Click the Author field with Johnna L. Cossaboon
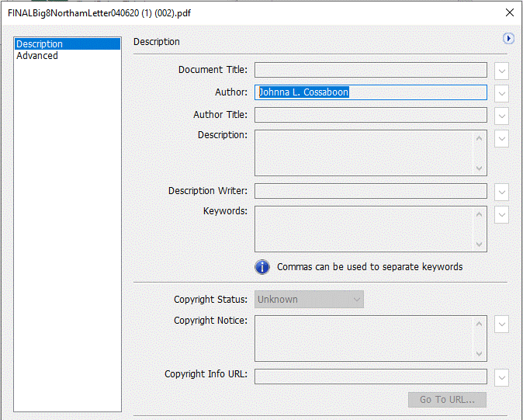 coord(371,92)
